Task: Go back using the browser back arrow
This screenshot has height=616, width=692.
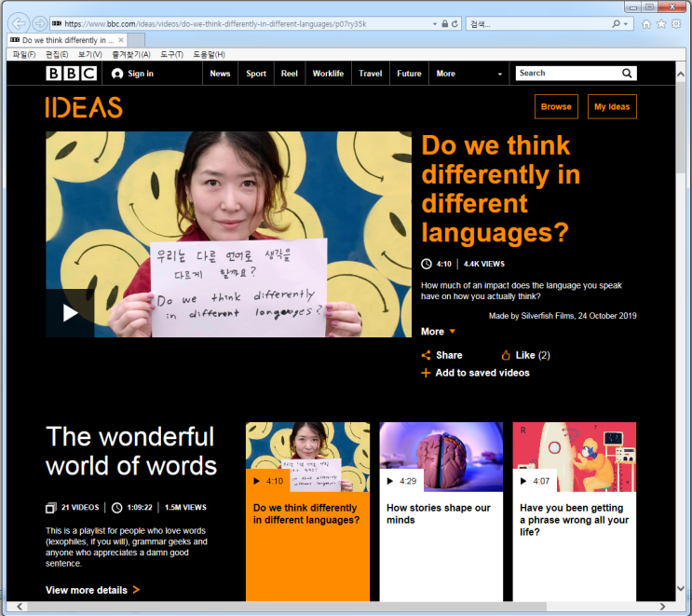Action: pyautogui.click(x=19, y=23)
